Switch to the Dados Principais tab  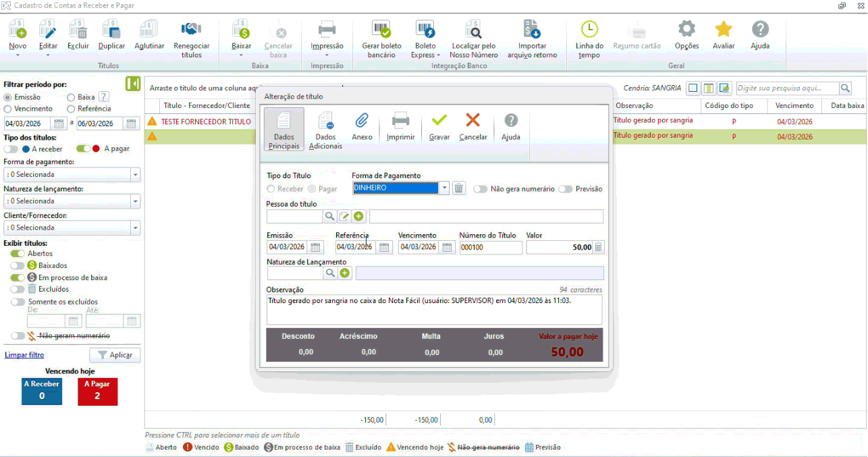tap(284, 130)
